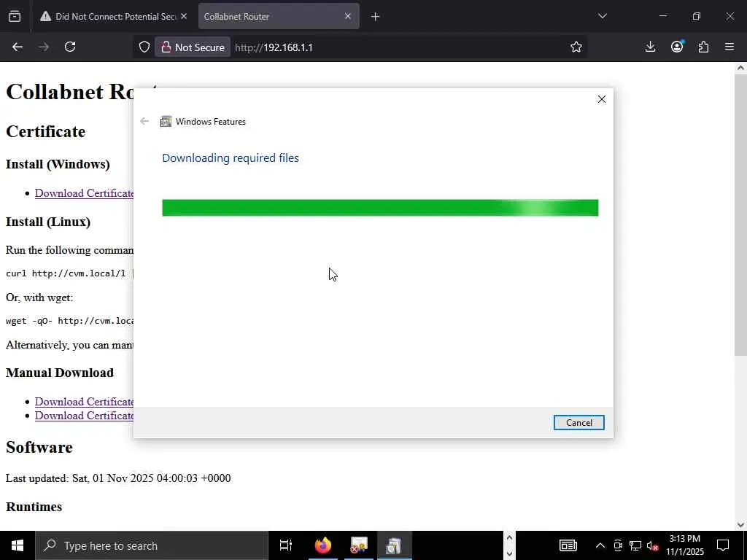Open Task View from the taskbar
Screen dimensions: 747x560
pos(286,545)
